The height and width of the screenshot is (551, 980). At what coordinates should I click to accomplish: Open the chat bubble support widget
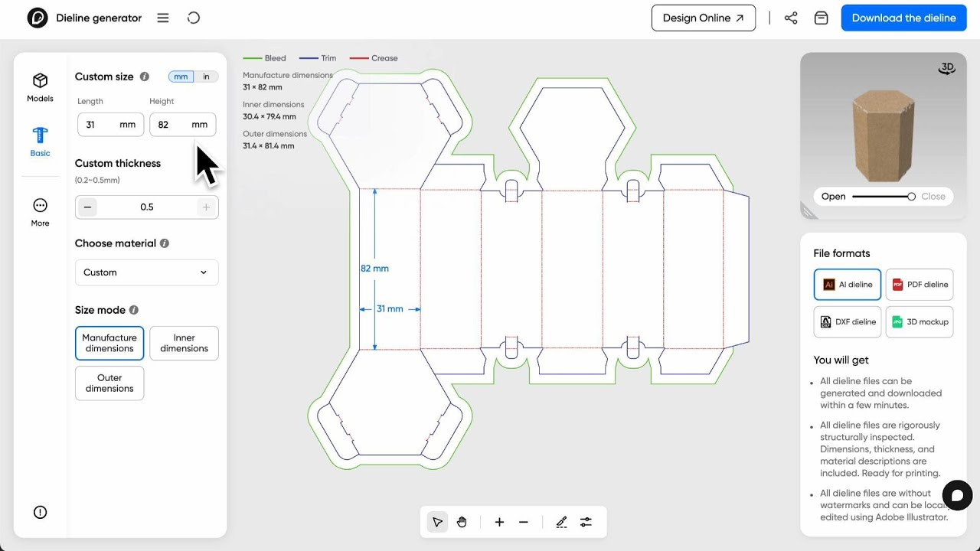click(957, 495)
